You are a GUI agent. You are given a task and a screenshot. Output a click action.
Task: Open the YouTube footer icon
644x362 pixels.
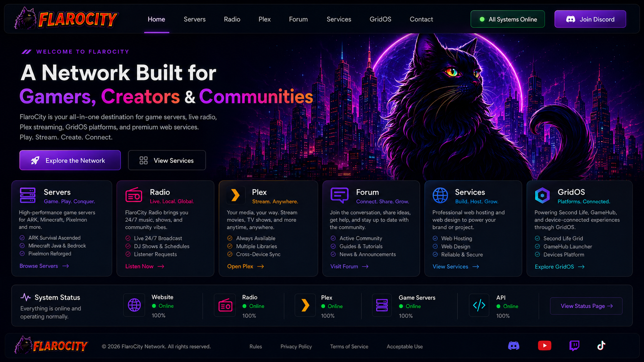(x=545, y=346)
